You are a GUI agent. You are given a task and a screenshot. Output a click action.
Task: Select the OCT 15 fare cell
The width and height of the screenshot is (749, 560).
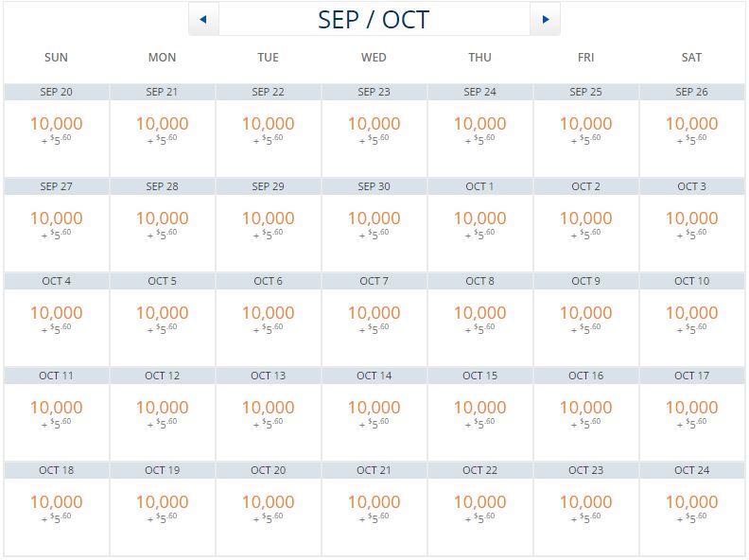click(x=480, y=413)
